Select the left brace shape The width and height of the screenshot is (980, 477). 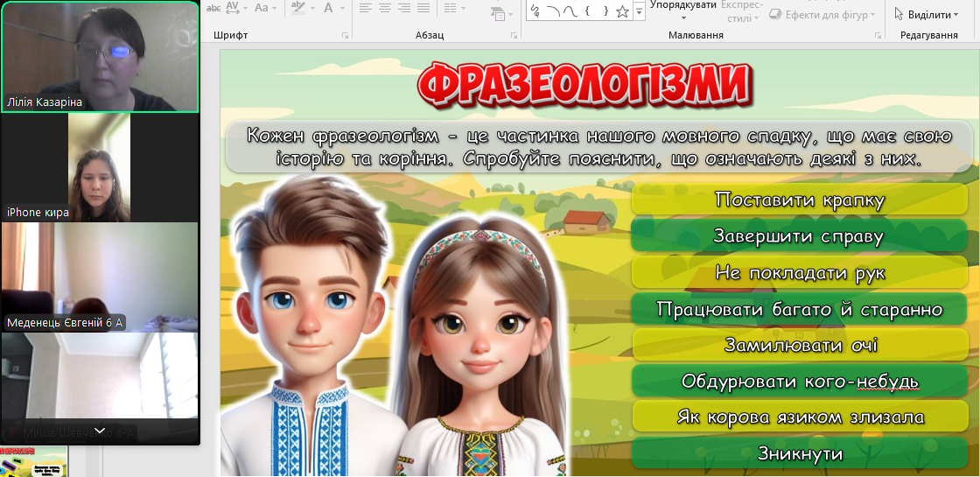(587, 11)
